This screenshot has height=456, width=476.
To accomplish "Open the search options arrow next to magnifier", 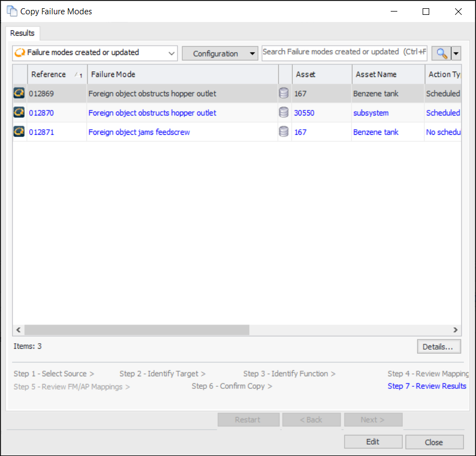I will pyautogui.click(x=456, y=53).
